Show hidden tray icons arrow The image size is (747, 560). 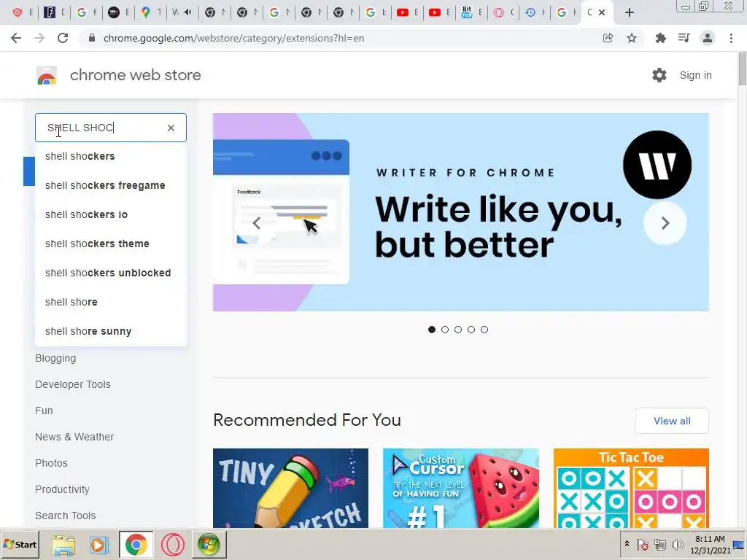coord(627,544)
